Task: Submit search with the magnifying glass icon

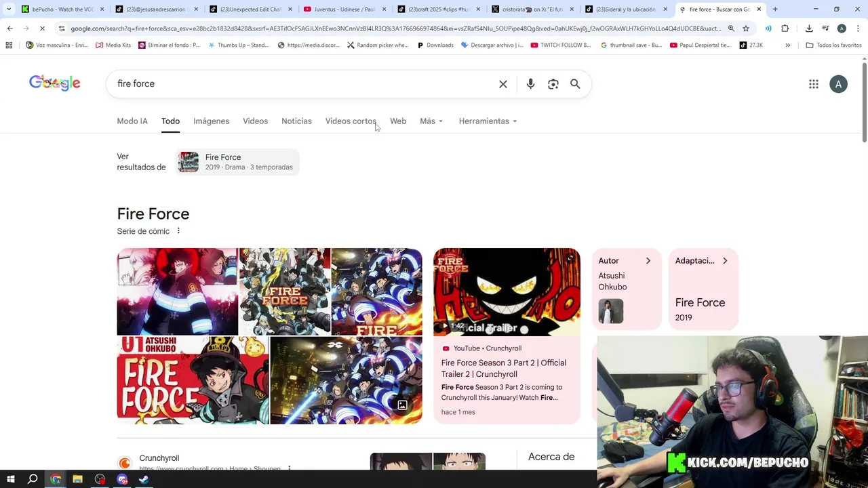Action: tap(575, 84)
